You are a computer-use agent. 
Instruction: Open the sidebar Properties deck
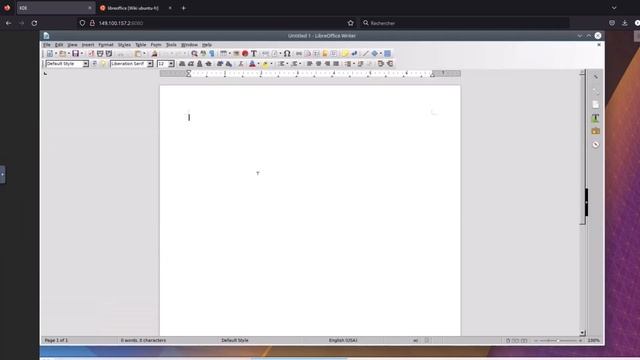coord(596,91)
